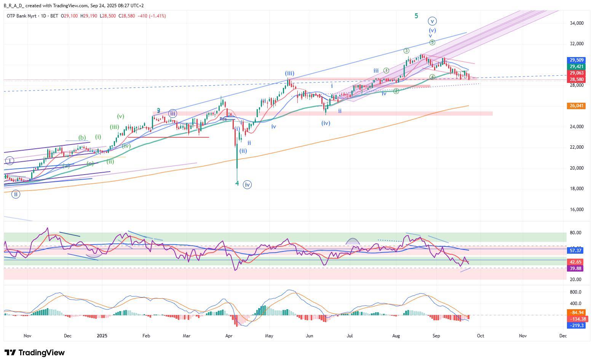The width and height of the screenshot is (594, 364).
Task: Select the circled iii wave marker near February
Action: (x=172, y=113)
